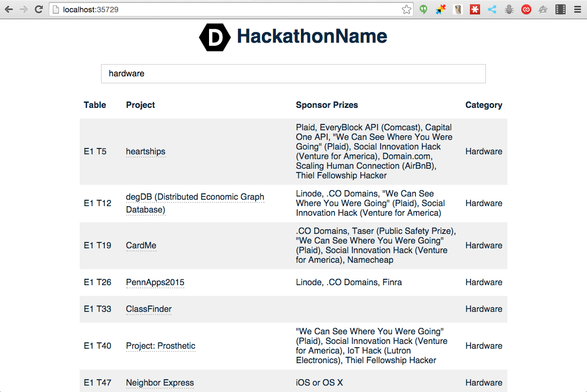
Task: Click the grey bug extension icon
Action: click(x=509, y=9)
